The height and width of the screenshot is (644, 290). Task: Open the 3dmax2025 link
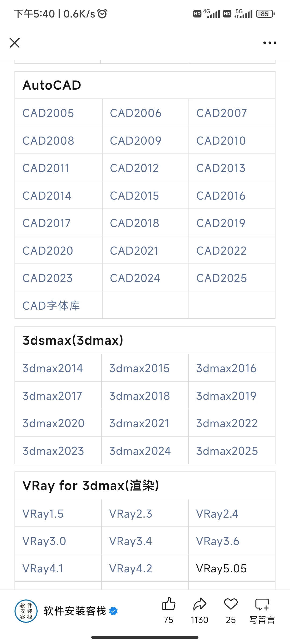[227, 451]
